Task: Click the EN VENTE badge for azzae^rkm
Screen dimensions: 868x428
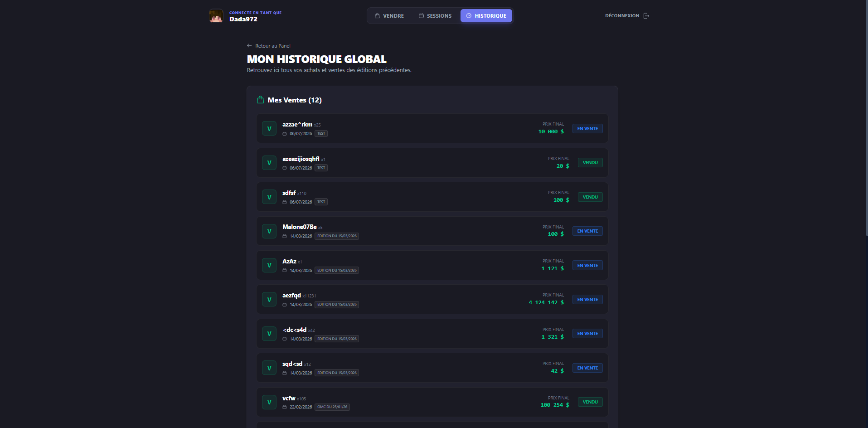Action: pyautogui.click(x=587, y=129)
